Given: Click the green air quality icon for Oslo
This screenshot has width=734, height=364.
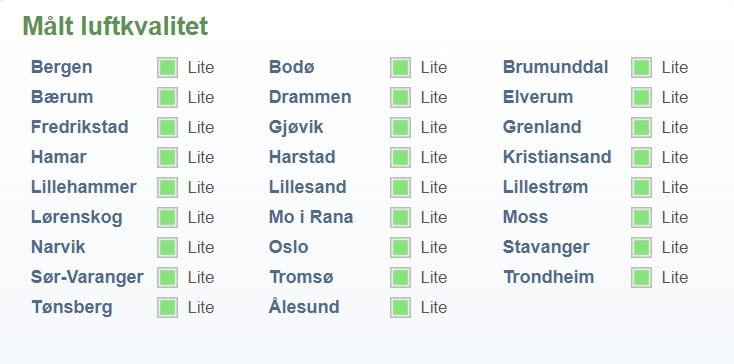Looking at the screenshot, I should [x=400, y=247].
